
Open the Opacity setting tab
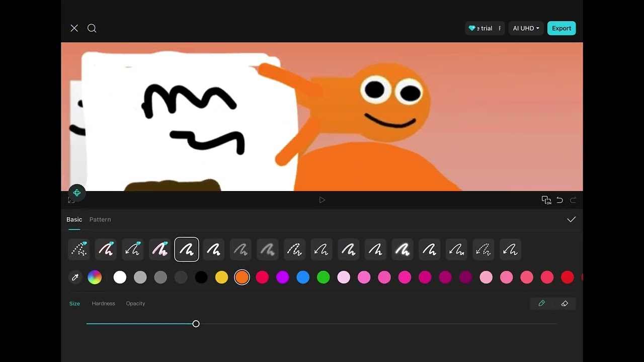135,304
